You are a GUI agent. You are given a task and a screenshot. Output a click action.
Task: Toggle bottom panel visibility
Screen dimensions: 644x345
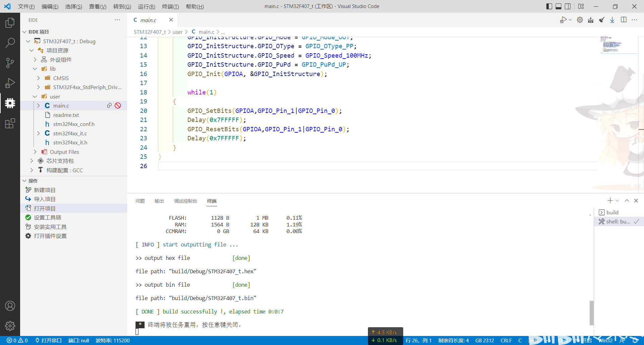558,6
